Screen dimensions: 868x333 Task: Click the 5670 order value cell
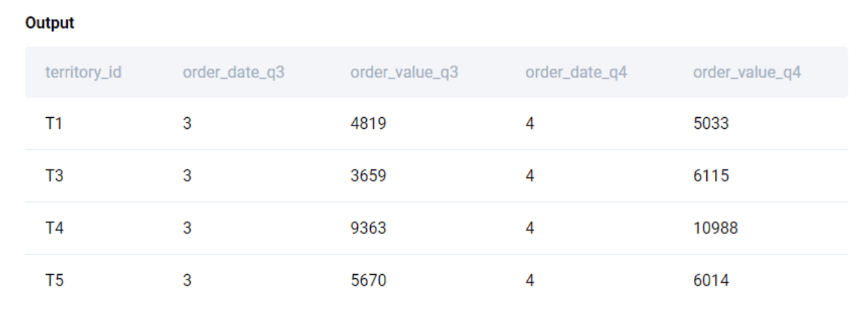[368, 280]
